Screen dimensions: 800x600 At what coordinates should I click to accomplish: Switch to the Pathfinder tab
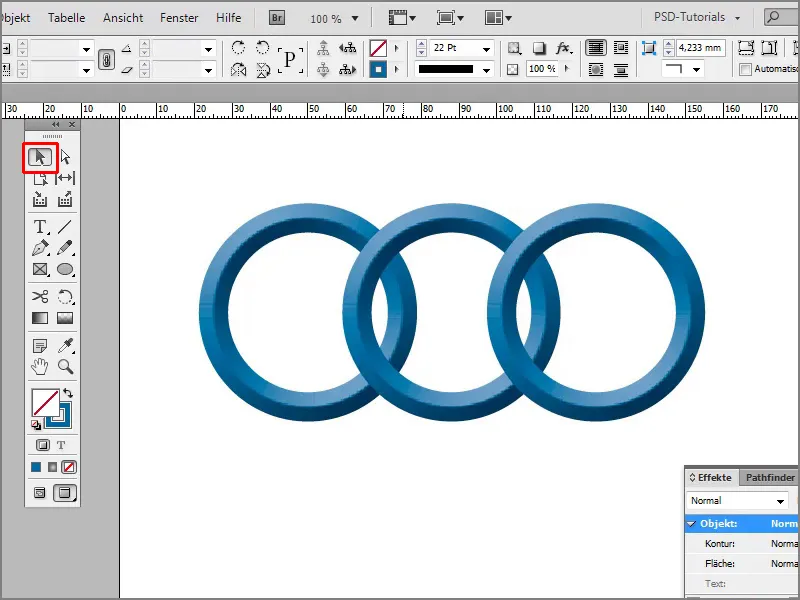coord(770,477)
